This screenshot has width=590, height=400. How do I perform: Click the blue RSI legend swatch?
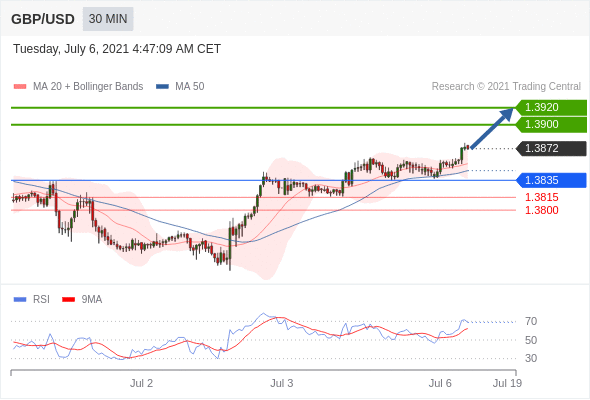20,300
